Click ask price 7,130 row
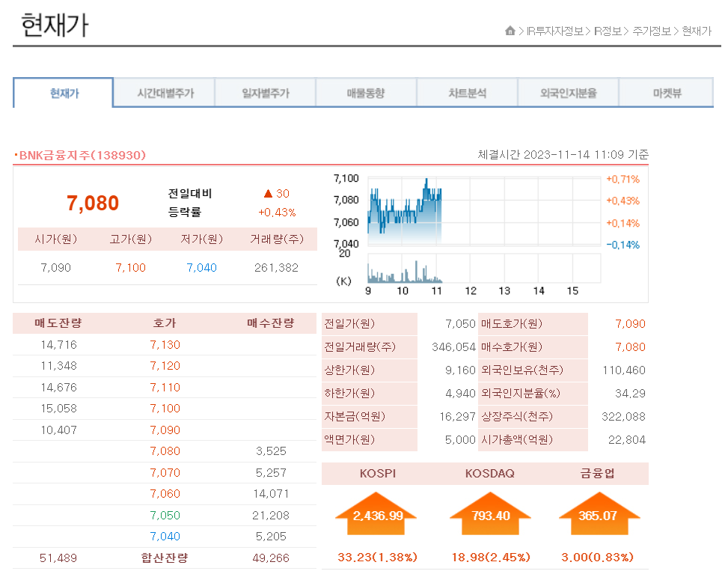The width and height of the screenshot is (728, 574). pos(165,344)
